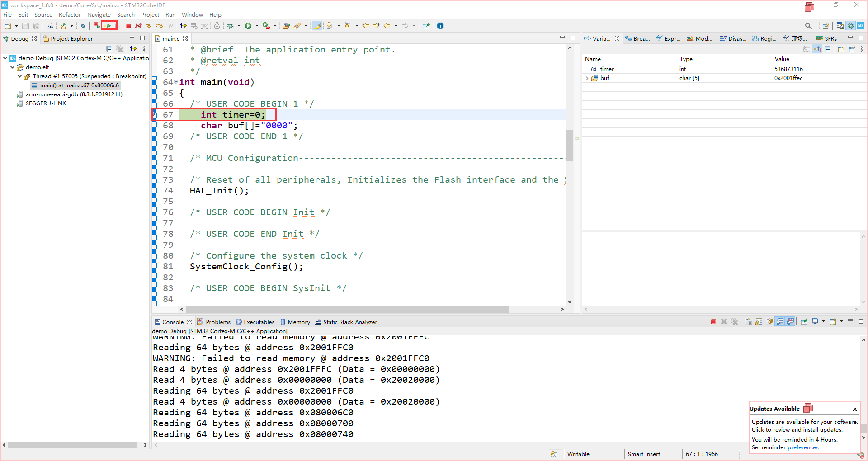This screenshot has height=461, width=868.
Task: Switch to the Project Explorer tab
Action: (67, 38)
